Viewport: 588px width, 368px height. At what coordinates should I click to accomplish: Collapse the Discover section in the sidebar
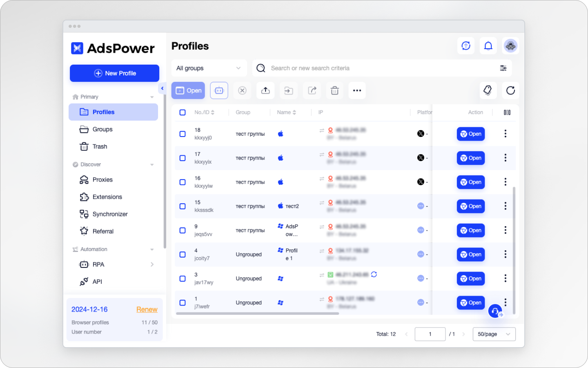click(x=152, y=164)
